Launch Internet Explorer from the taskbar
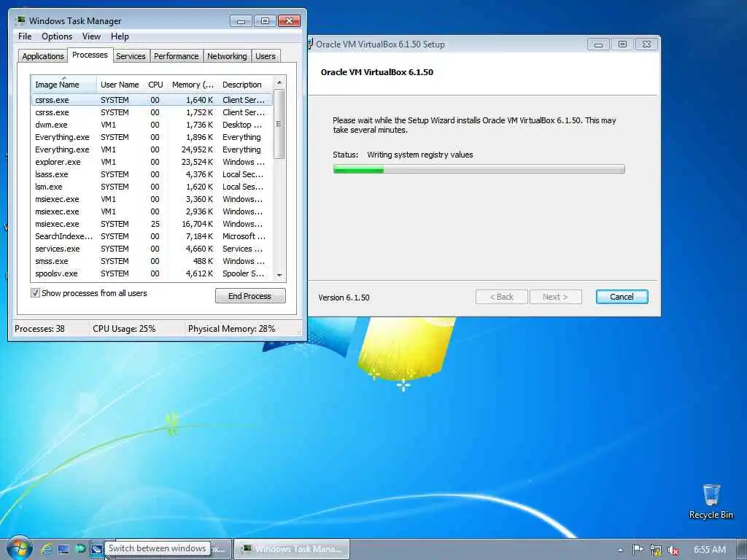 pos(46,549)
